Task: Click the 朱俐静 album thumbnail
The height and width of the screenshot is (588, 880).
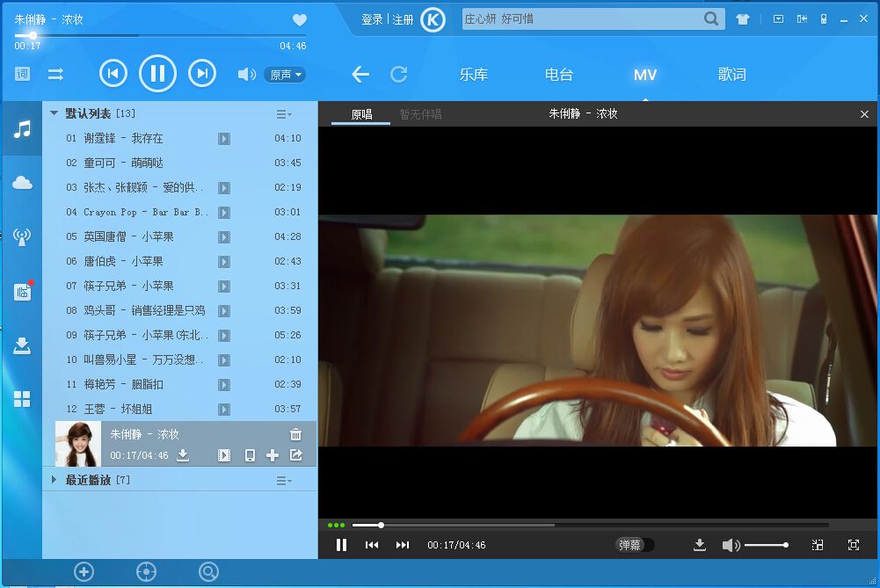Action: coord(78,445)
